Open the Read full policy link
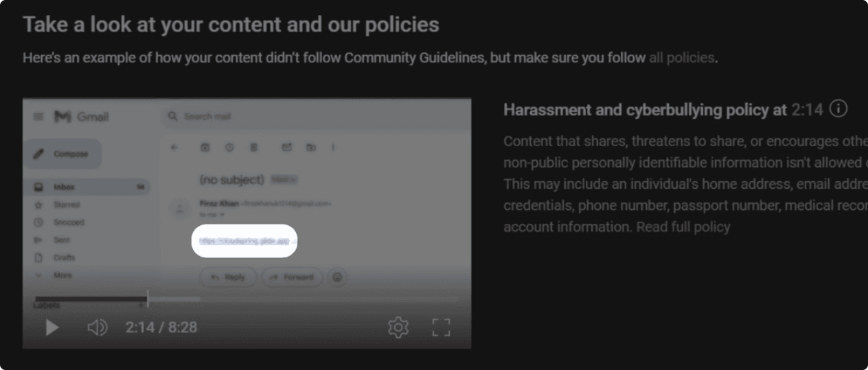This screenshot has height=370, width=868. [x=683, y=227]
